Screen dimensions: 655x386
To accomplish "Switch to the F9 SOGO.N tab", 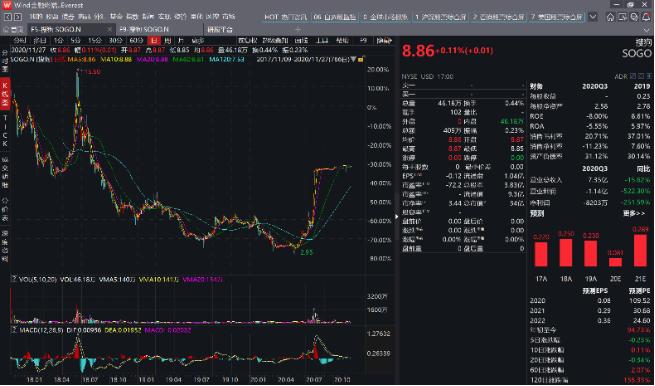I will (144, 30).
